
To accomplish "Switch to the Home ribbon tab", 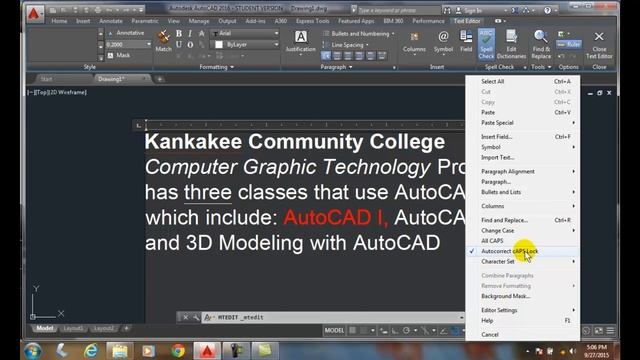I will (59, 21).
